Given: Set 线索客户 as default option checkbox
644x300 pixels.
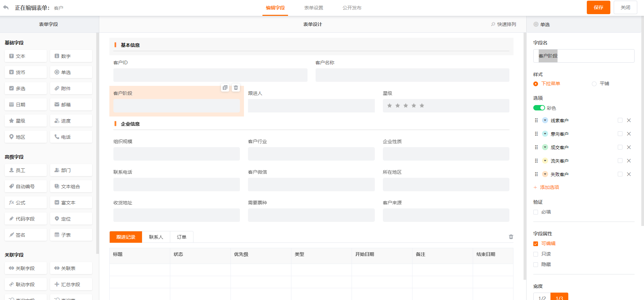Looking at the screenshot, I should point(620,120).
